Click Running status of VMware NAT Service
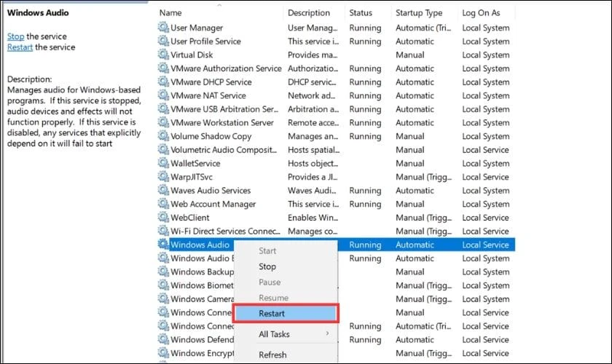Screen dimensions: 612x364 click(365, 95)
